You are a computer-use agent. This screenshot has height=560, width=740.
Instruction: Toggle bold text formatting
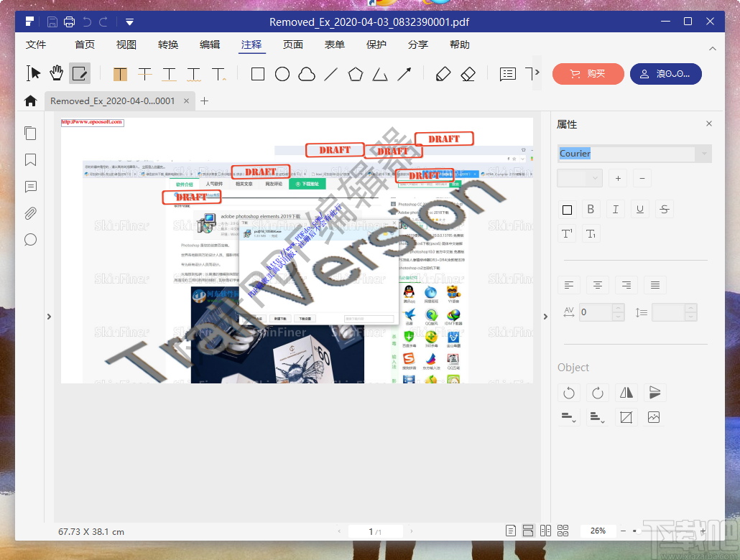591,210
